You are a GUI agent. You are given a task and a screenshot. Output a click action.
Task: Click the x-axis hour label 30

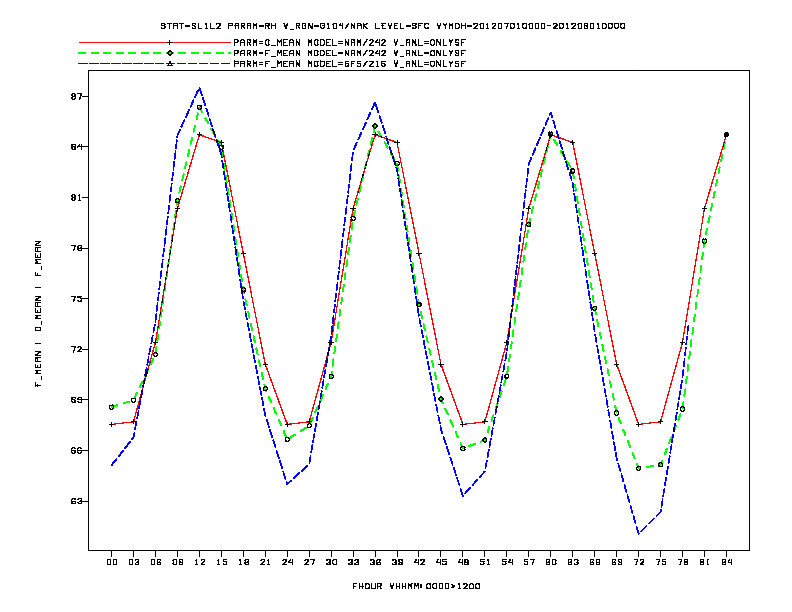click(331, 562)
